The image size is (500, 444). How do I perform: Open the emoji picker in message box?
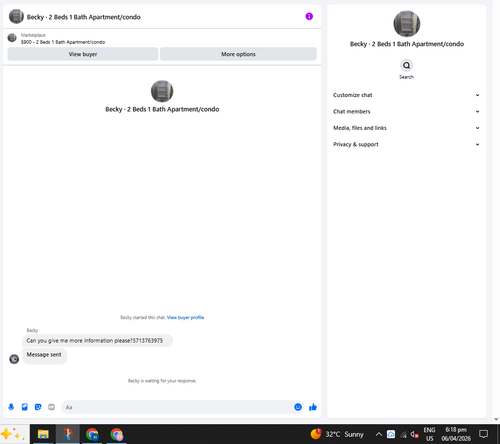click(298, 407)
